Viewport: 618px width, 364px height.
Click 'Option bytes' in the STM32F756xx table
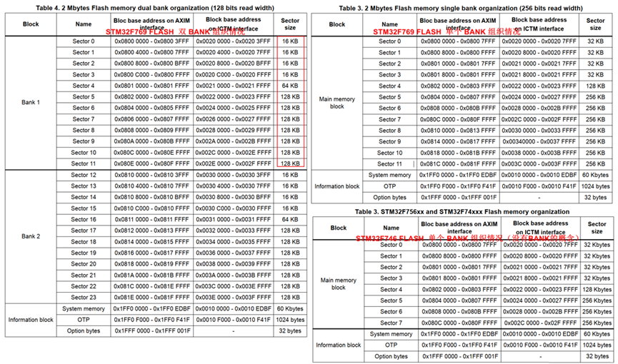click(x=391, y=357)
